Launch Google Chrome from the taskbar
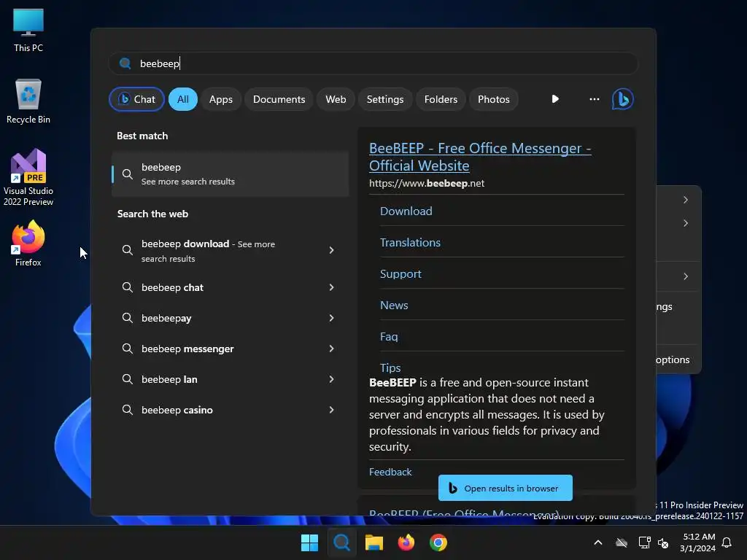The width and height of the screenshot is (747, 560). (438, 542)
